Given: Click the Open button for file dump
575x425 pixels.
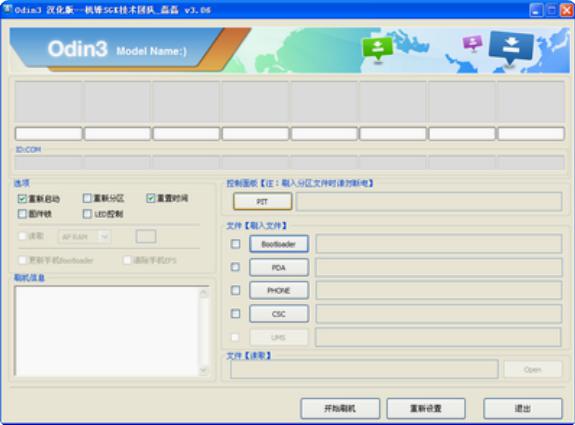Looking at the screenshot, I should coord(533,369).
